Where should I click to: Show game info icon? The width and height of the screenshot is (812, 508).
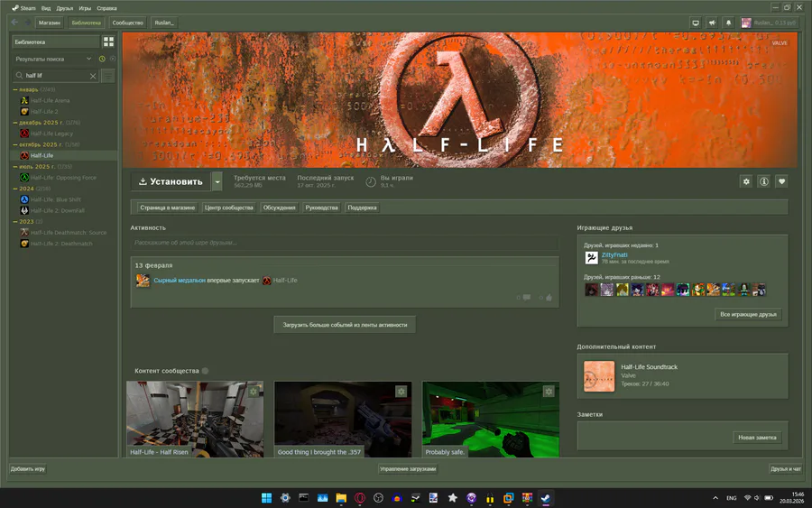(x=764, y=181)
